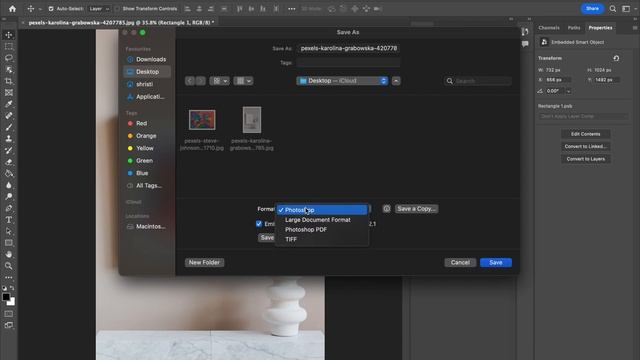Open the Photoshop search magnifier icon
This screenshot has height=360, width=640.
pyautogui.click(x=613, y=9)
